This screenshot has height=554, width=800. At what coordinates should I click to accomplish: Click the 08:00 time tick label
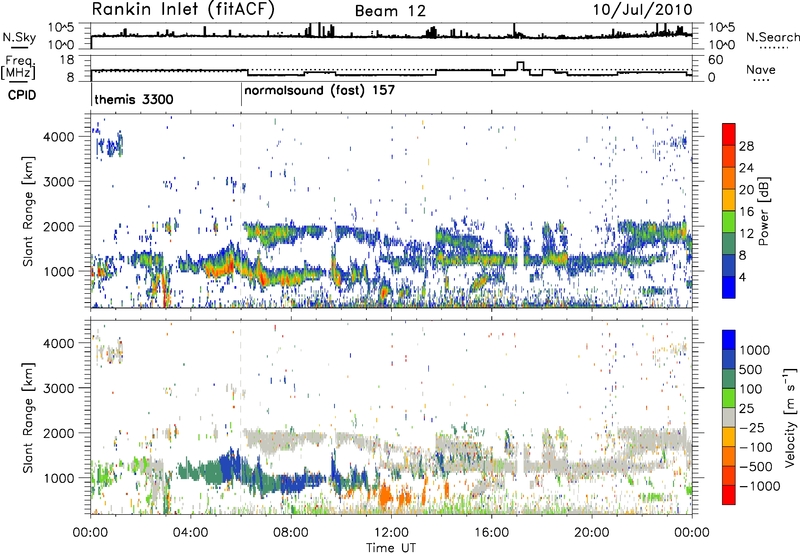pyautogui.click(x=291, y=533)
